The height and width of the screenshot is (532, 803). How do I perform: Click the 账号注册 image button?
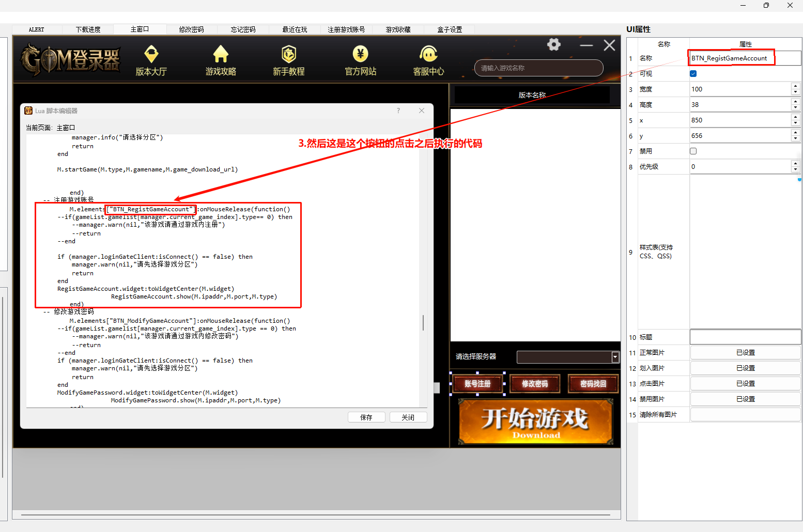tap(477, 384)
